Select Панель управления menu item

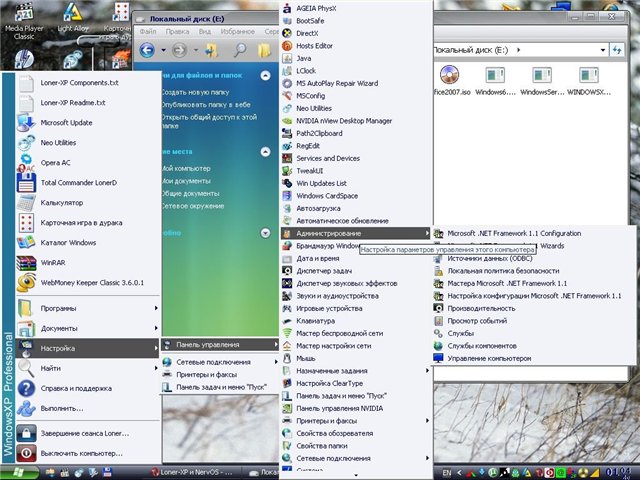[220, 344]
